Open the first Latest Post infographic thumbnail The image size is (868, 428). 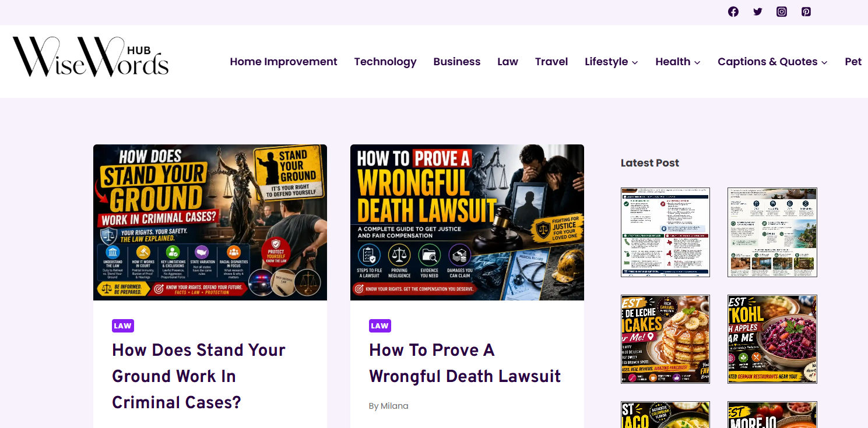tap(665, 232)
